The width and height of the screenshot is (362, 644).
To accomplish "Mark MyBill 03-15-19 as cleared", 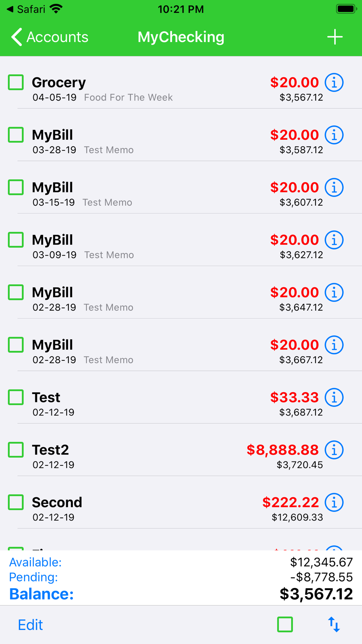I will [16, 187].
